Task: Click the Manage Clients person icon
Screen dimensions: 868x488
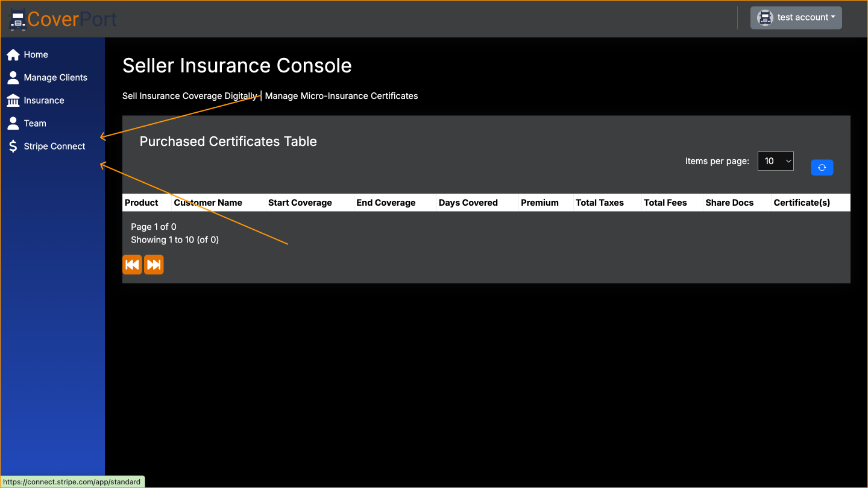Action: tap(13, 77)
